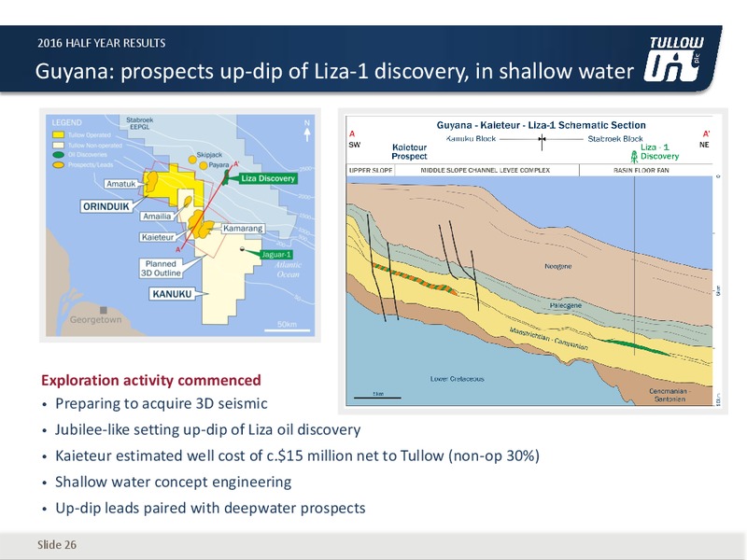Image resolution: width=747 pixels, height=560 pixels.
Task: Click the north arrow on the map
Action: 307,131
